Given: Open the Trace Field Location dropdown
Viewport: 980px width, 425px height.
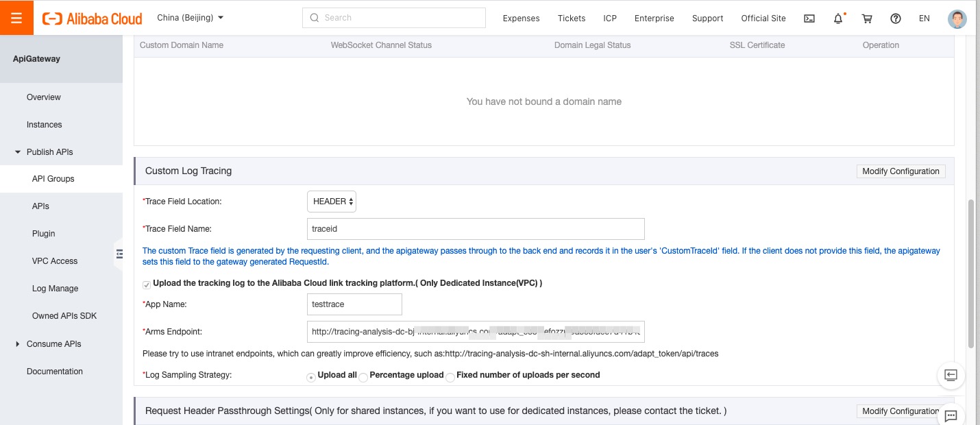Looking at the screenshot, I should coord(332,202).
